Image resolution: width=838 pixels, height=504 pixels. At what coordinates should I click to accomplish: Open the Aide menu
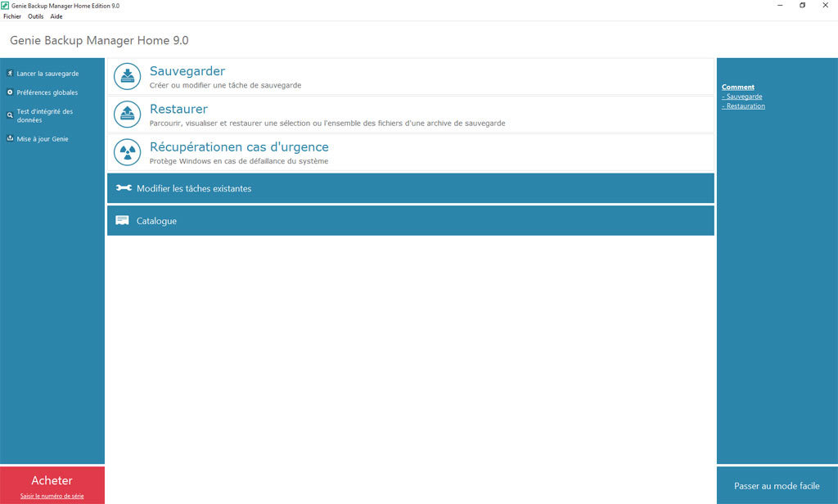pos(56,16)
